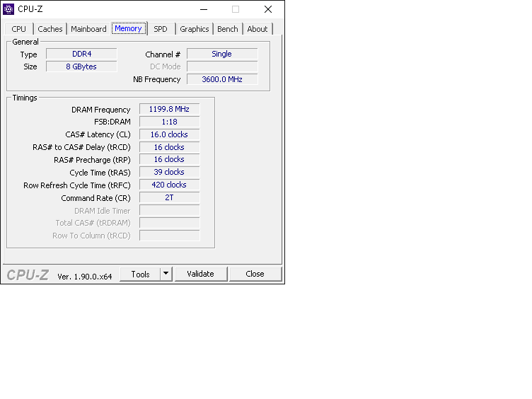The image size is (532, 399).
Task: Click the DRAM Frequency 1199.8 MHz value
Action: (x=169, y=109)
